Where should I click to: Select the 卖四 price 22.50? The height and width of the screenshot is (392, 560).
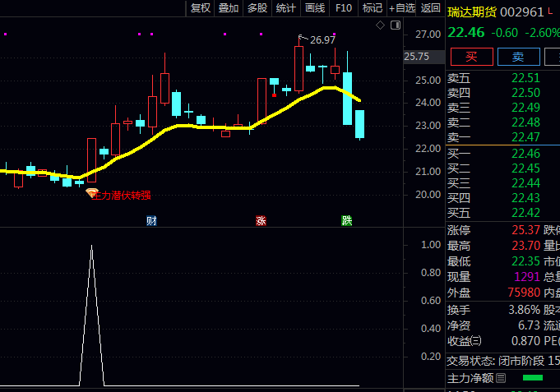tap(525, 93)
